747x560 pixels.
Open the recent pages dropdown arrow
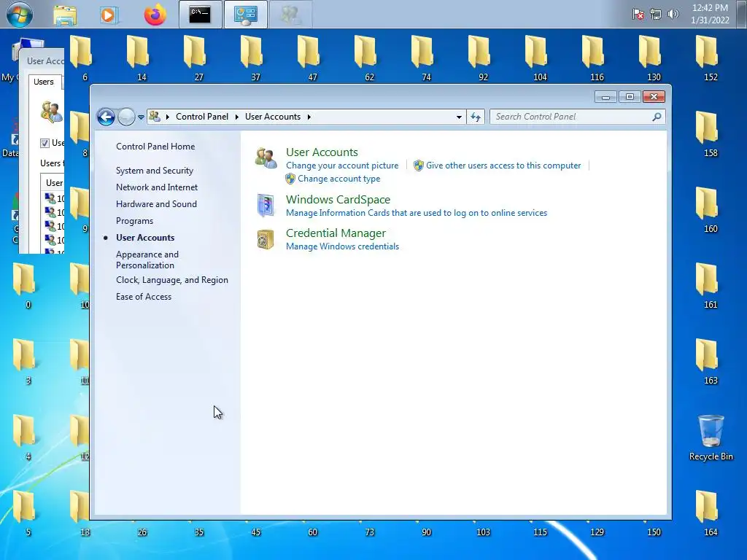point(141,117)
